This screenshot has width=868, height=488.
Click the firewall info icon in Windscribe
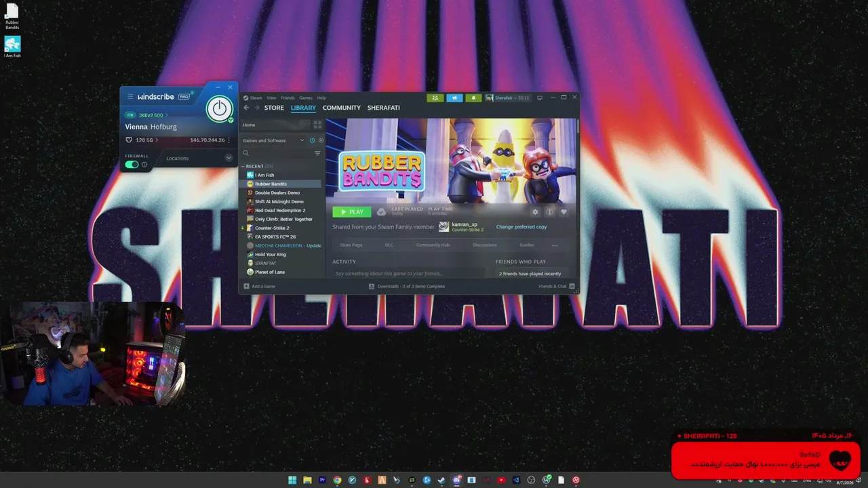pyautogui.click(x=144, y=165)
